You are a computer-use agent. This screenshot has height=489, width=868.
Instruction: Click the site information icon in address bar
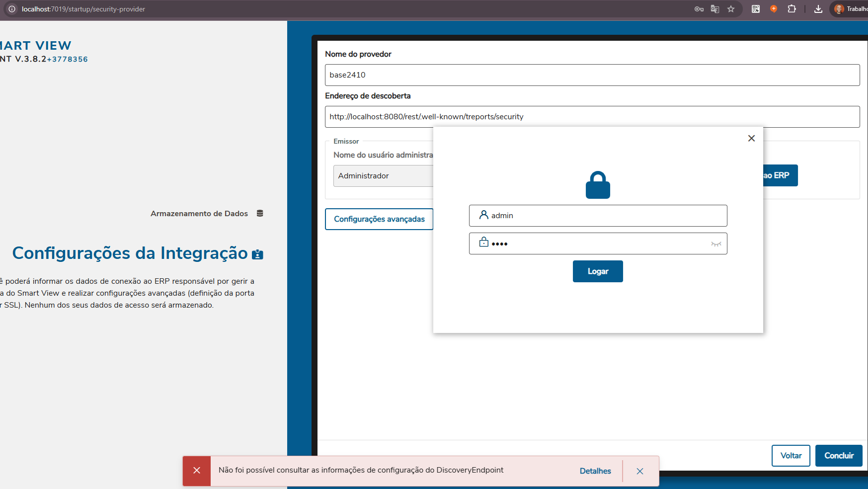click(12, 9)
